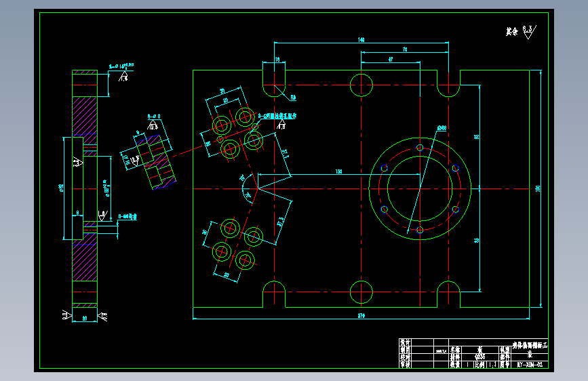Click the R8 radius callout

293,98
